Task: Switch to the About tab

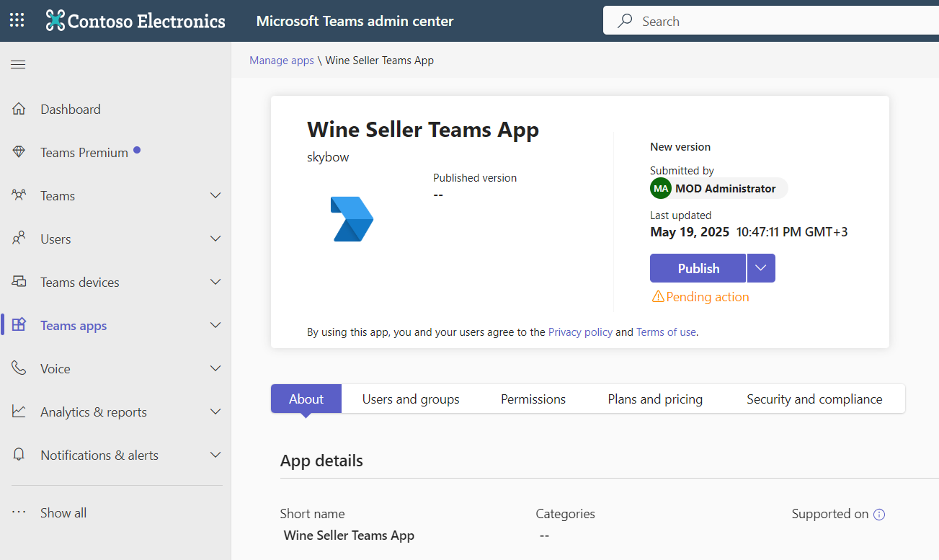Action: [x=306, y=399]
